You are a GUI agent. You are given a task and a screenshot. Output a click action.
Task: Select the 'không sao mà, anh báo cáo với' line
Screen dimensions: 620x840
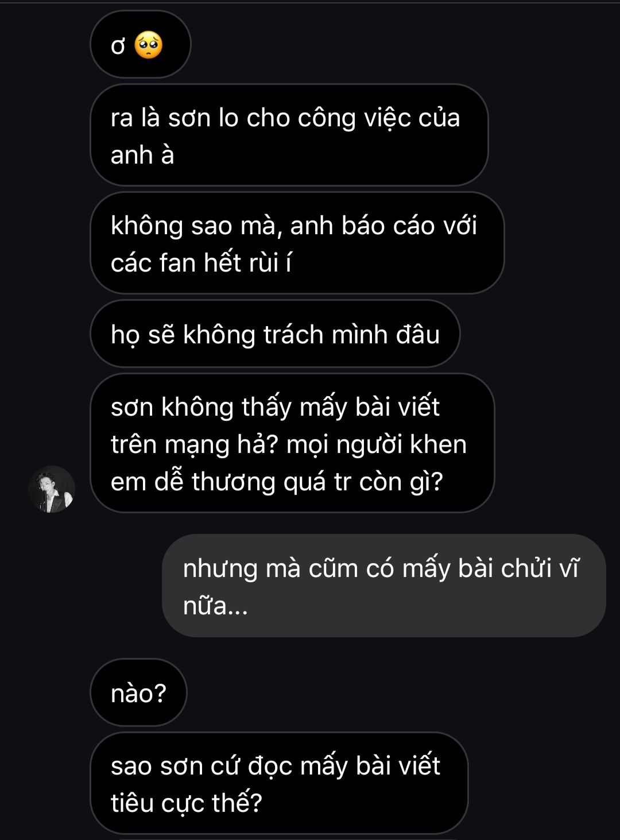294,226
